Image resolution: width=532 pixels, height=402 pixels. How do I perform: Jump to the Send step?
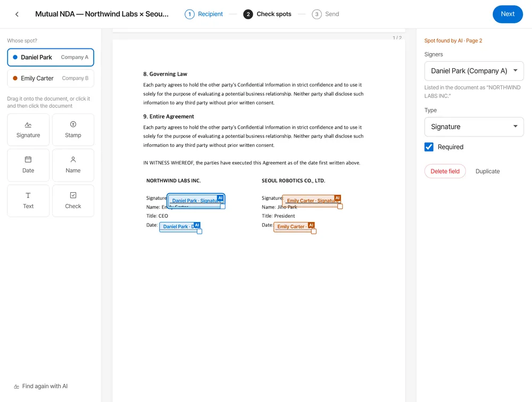click(x=326, y=14)
